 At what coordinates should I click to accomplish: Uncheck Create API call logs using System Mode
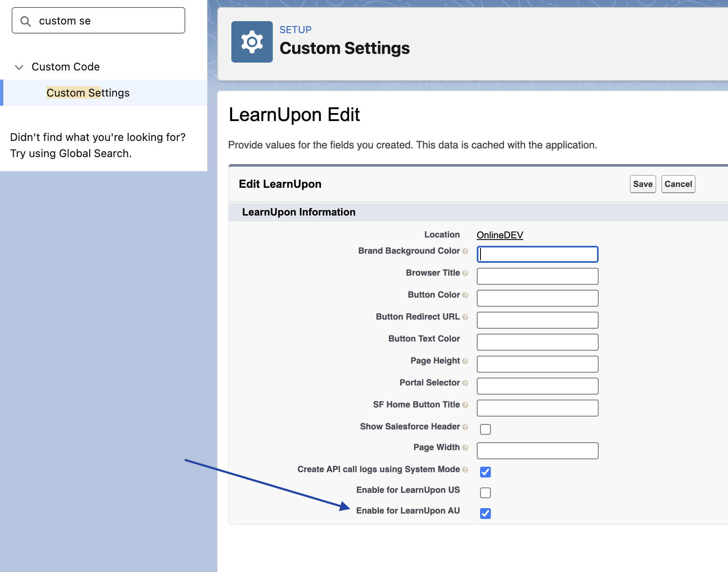[x=485, y=472]
